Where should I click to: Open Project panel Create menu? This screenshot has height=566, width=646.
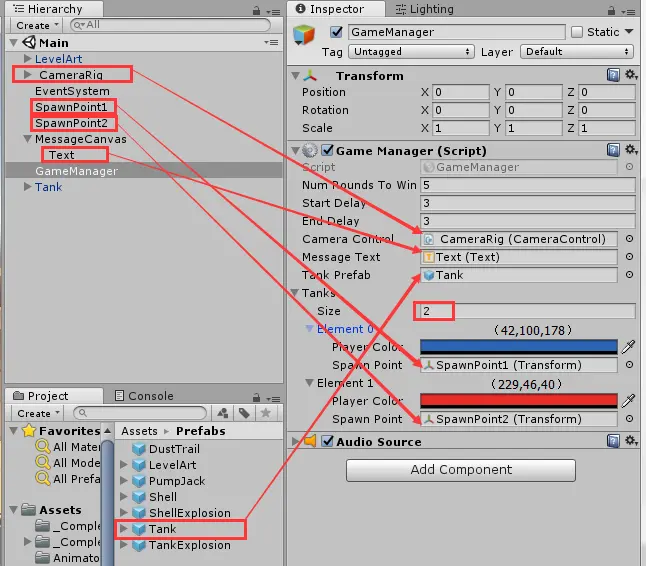[38, 413]
